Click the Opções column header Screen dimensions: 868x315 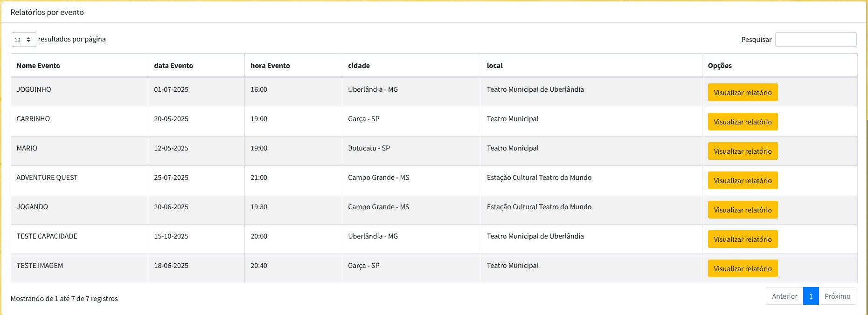(x=720, y=66)
